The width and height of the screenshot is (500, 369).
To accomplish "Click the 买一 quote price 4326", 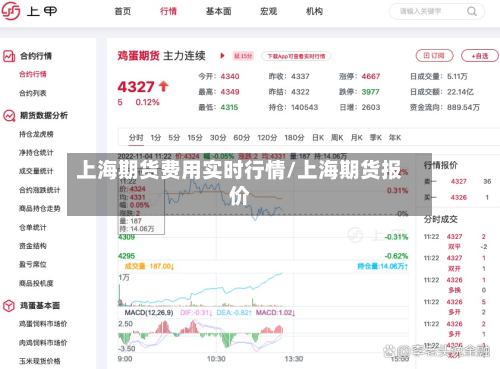I will 459,197.
